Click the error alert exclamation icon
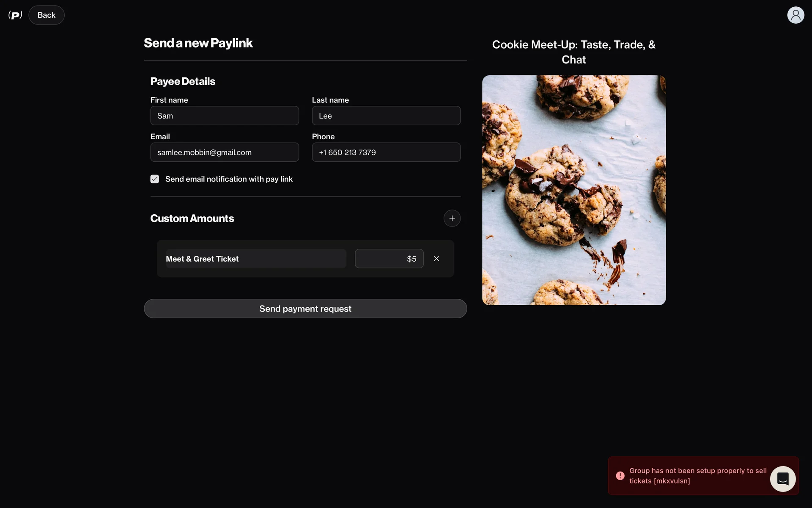Image resolution: width=812 pixels, height=508 pixels. 620,476
